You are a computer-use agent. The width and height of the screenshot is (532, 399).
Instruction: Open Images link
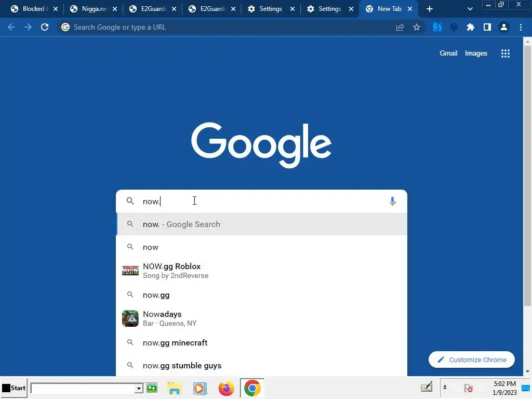click(476, 54)
